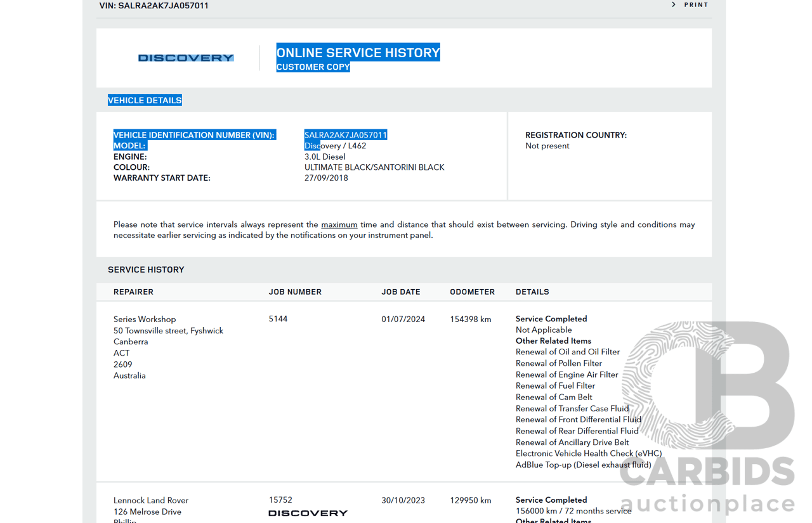Click job number 5144
Viewport: 812px width, 523px height.
[278, 319]
